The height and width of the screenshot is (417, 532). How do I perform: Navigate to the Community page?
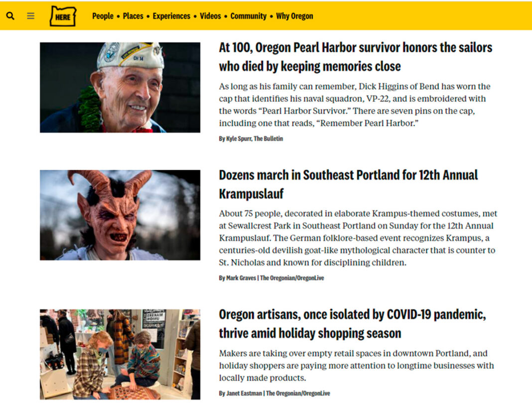pyautogui.click(x=249, y=16)
